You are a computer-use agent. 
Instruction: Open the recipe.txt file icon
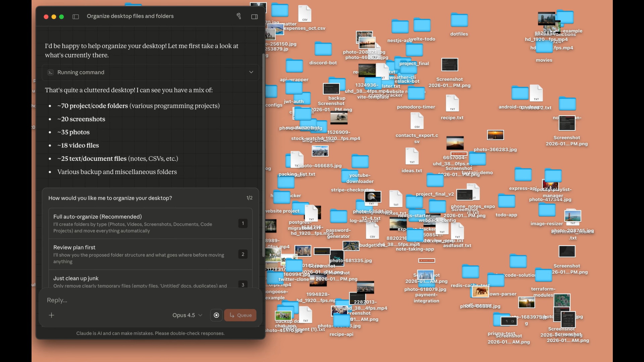coord(452,104)
